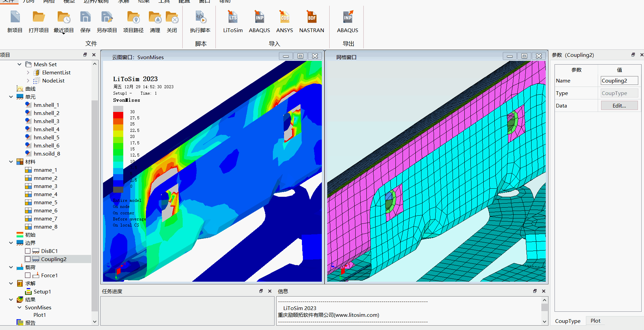
Task: Close the 项目 project panel
Action: (94, 54)
